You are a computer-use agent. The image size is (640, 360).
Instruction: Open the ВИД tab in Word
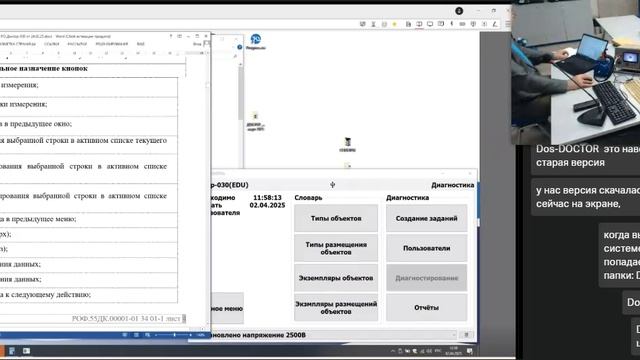pos(140,44)
